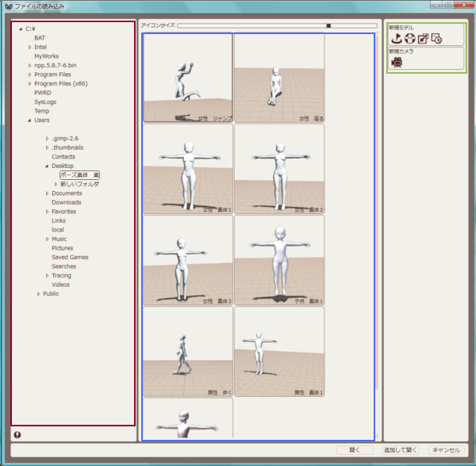Click the warning icon at bottom left

[x=17, y=434]
